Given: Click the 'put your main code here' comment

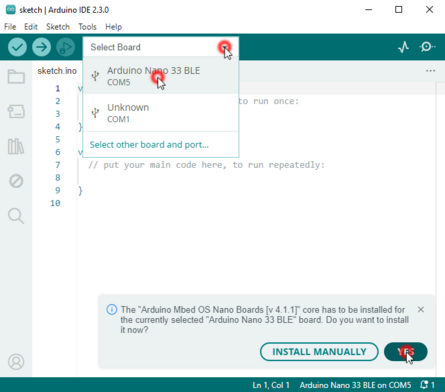Looking at the screenshot, I should 206,165.
